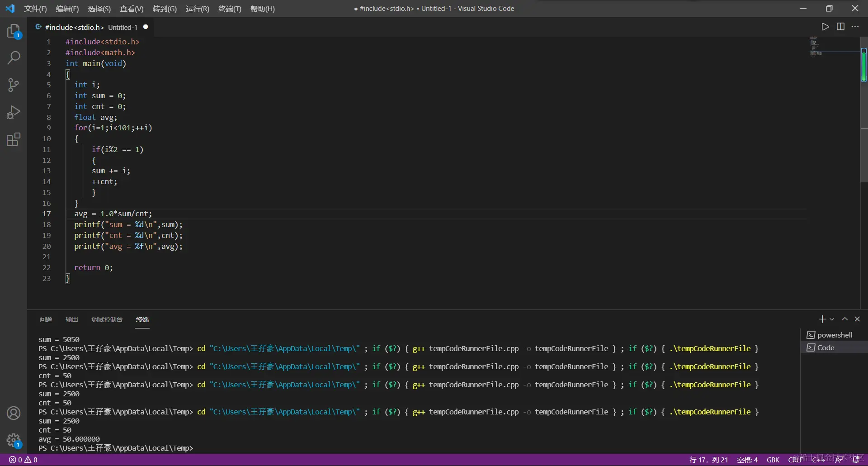Click the GBK encoding in status bar
This screenshot has height=466, width=868.
pos(773,460)
